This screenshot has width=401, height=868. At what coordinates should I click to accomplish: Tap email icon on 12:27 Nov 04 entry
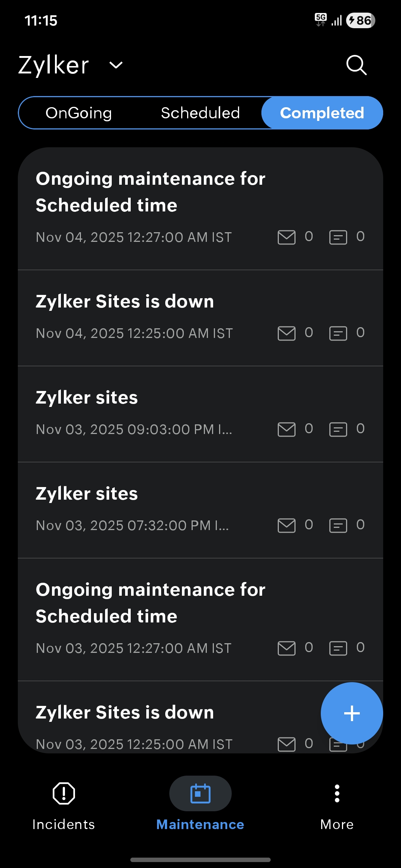[286, 237]
